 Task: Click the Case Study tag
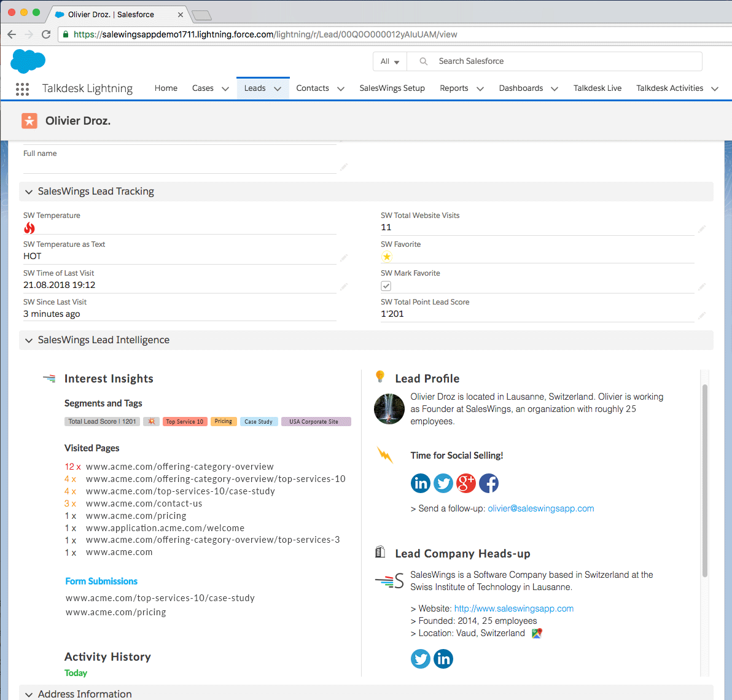pyautogui.click(x=259, y=421)
